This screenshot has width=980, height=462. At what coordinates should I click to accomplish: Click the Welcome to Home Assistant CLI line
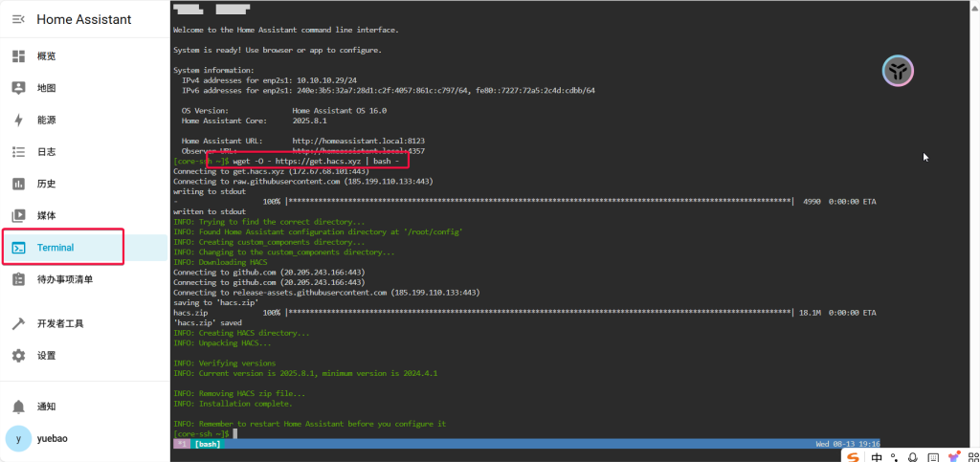(285, 30)
